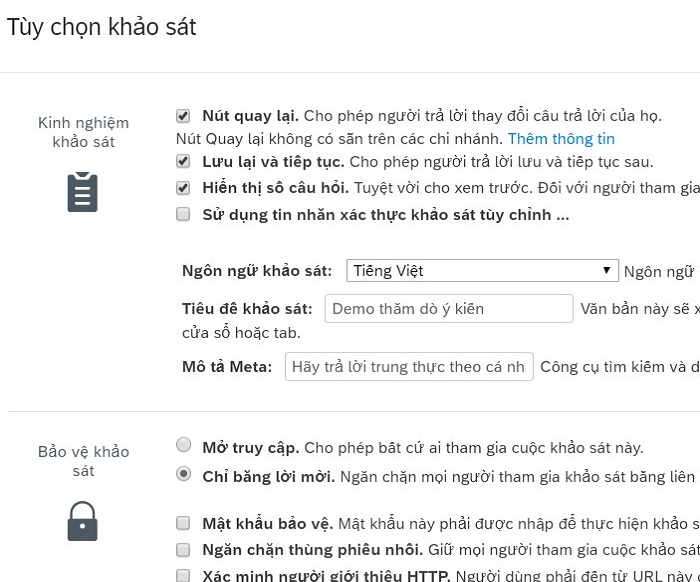Check 'Ngăn chặn thùng phiếu nhồi' option

[183, 550]
